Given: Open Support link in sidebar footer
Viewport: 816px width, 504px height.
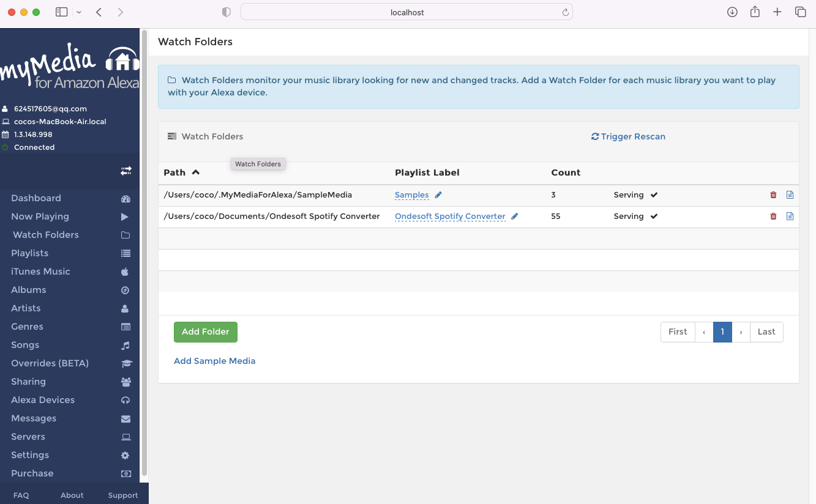Looking at the screenshot, I should 123,495.
